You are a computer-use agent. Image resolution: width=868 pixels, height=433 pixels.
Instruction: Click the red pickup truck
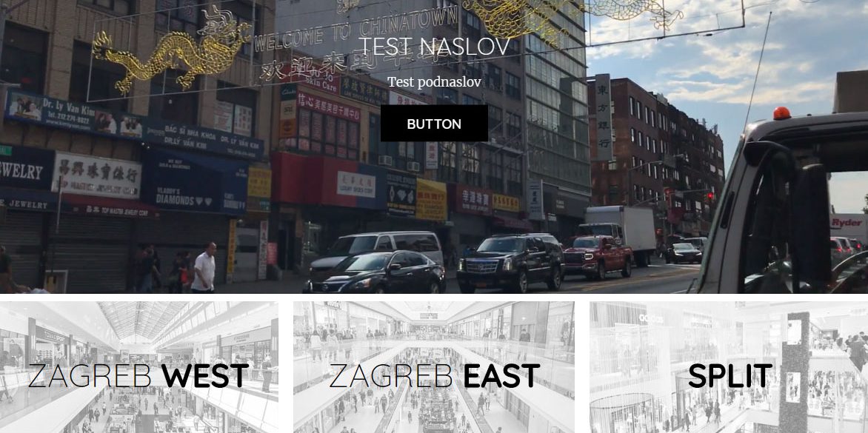click(x=598, y=257)
